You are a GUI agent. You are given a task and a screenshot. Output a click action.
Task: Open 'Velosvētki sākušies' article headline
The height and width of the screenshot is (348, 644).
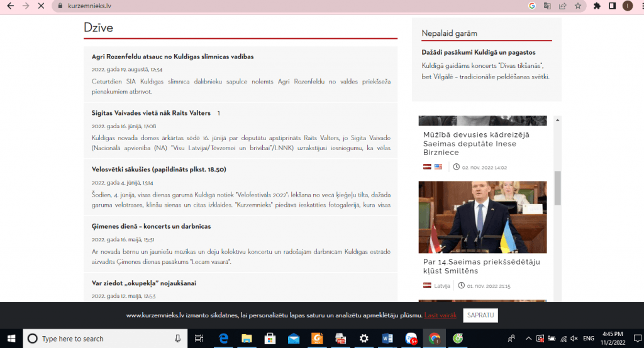click(x=158, y=170)
